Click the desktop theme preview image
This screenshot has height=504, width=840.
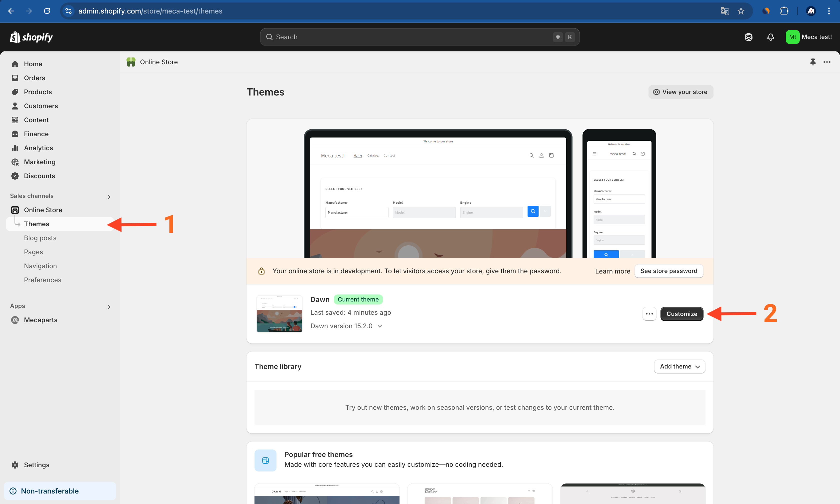tap(438, 193)
